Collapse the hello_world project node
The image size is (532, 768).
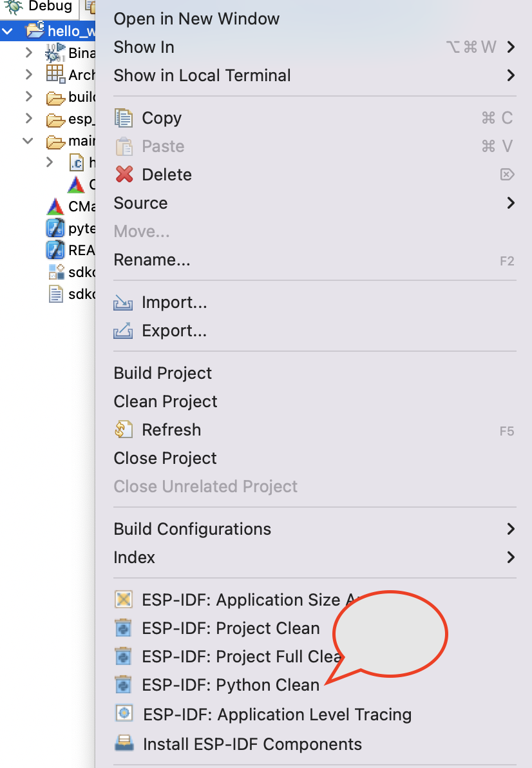[7, 32]
